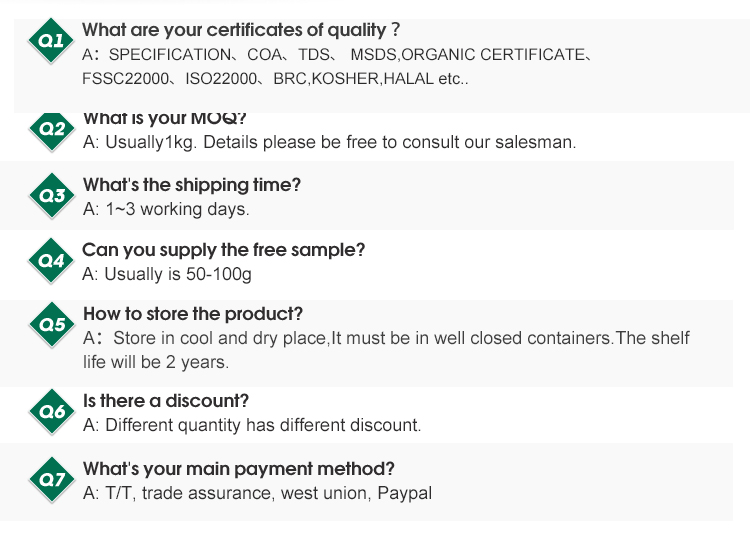The image size is (750, 543).
Task: Open the "Is there a discount?" question
Action: click(x=165, y=401)
